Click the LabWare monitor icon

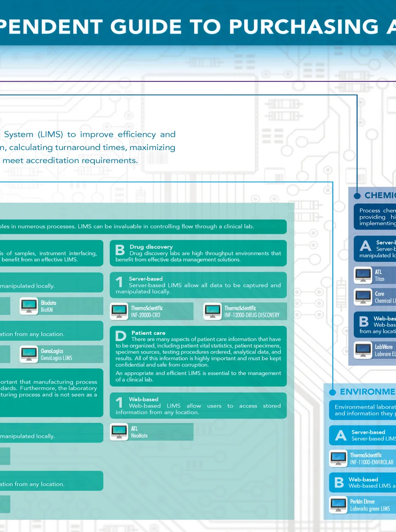(363, 350)
